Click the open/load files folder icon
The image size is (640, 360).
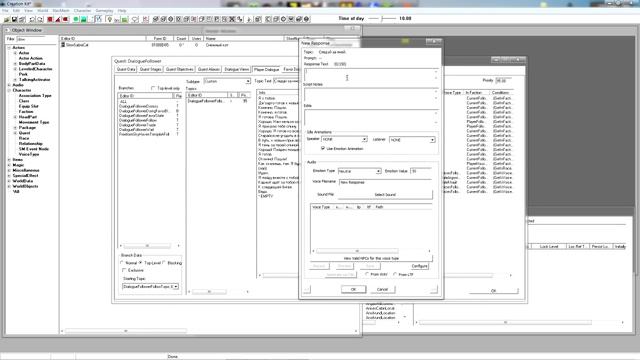7,19
